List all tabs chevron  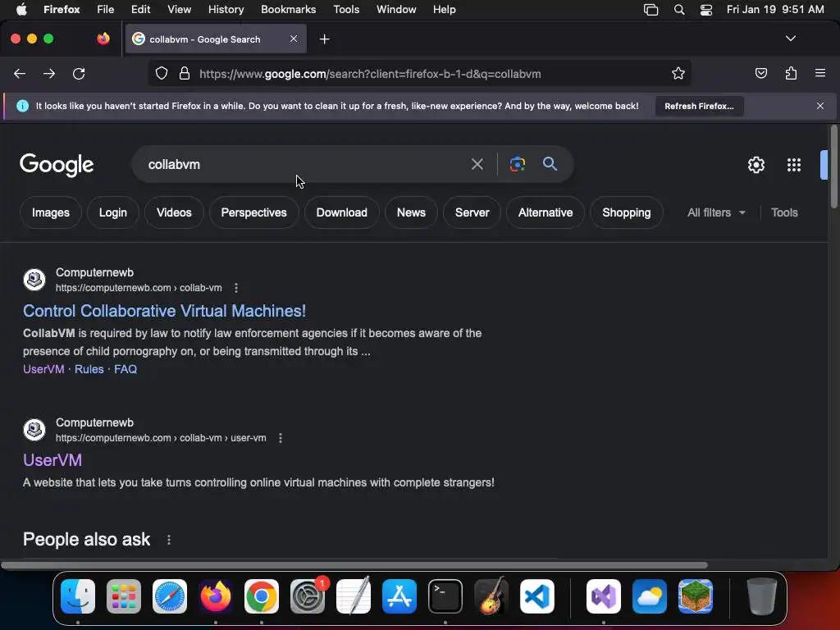tap(791, 39)
